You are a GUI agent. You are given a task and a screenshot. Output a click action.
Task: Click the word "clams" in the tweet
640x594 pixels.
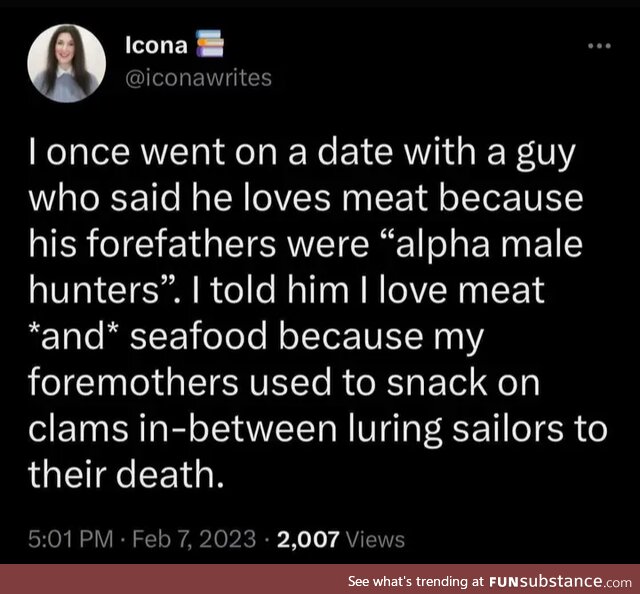78,429
